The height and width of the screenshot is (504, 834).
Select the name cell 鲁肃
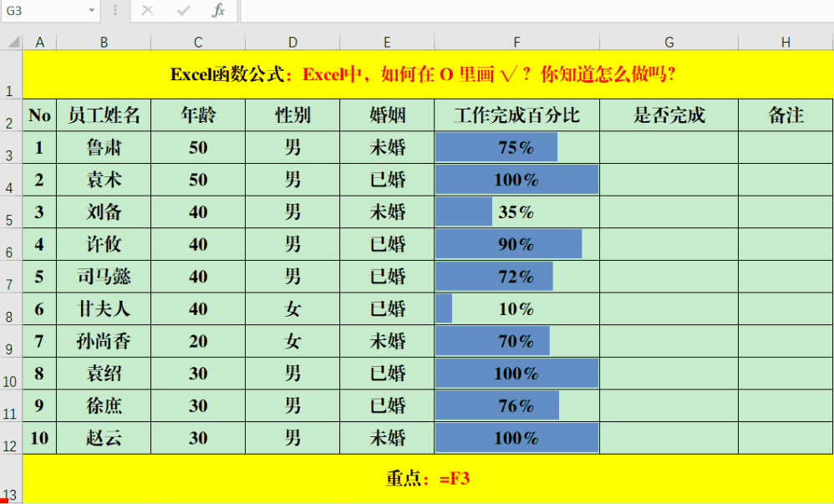pos(104,147)
